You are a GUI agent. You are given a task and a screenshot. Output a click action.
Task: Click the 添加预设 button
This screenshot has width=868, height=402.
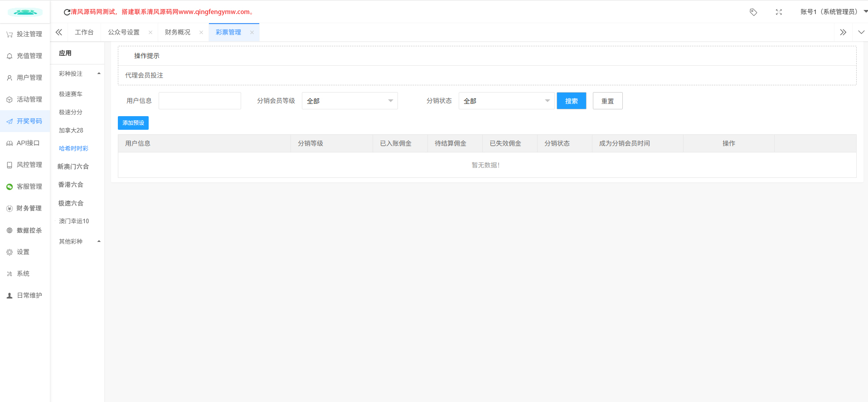click(133, 123)
